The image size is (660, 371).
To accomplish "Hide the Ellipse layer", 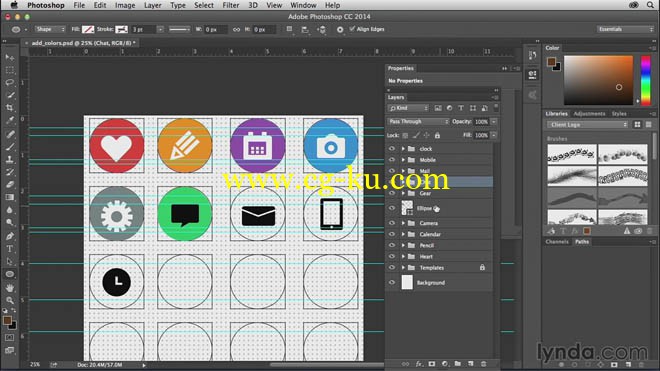I will point(392,208).
